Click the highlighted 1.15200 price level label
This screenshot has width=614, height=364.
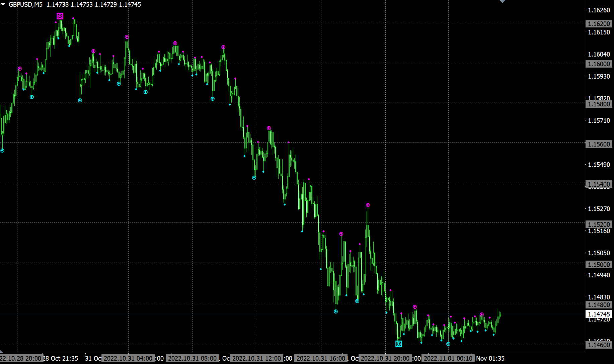[x=599, y=224]
